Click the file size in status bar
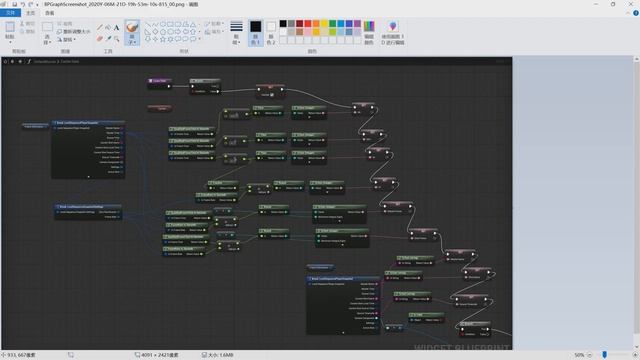The image size is (640, 360). (x=218, y=355)
